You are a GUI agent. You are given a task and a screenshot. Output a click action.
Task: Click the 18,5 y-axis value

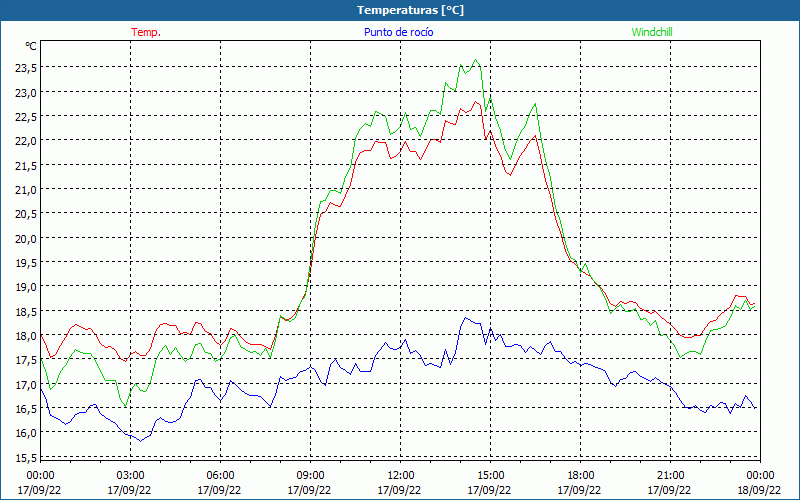26,312
